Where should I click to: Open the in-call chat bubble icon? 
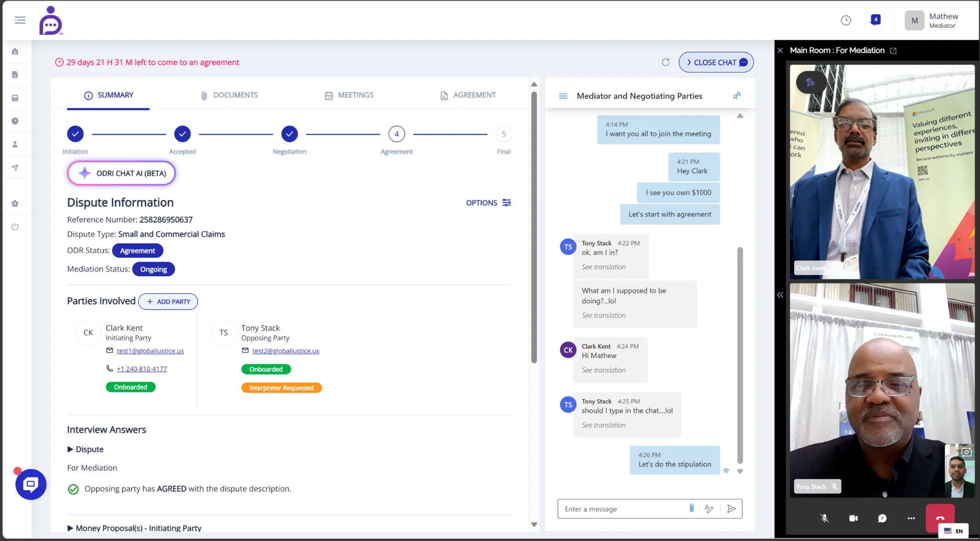coord(882,518)
